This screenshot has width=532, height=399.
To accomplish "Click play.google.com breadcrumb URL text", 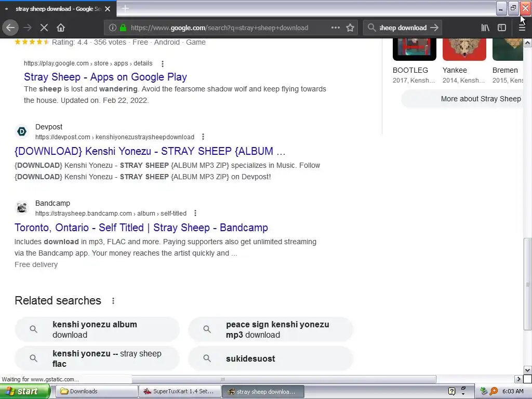I will 88,63.
